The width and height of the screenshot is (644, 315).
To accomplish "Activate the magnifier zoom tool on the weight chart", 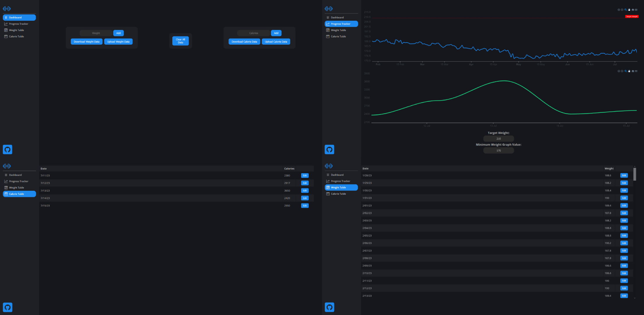I will (x=626, y=10).
